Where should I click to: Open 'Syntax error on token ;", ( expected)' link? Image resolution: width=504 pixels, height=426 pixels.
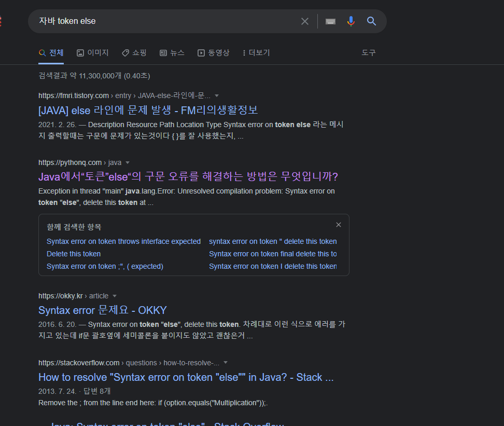coord(105,266)
